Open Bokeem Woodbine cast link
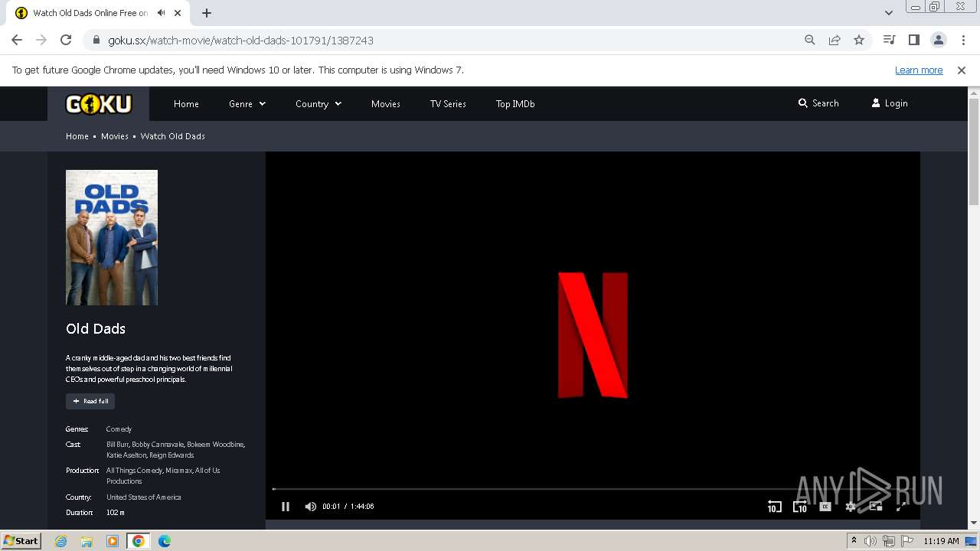Viewport: 980px width, 551px height. tap(215, 445)
